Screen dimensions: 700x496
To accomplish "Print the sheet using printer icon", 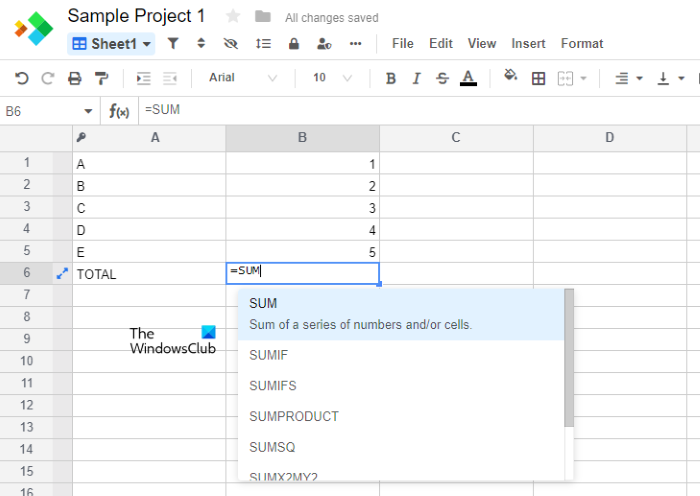I will tap(74, 78).
